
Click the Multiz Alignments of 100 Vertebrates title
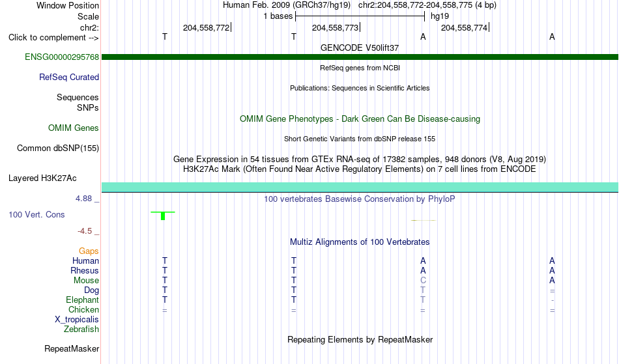pyautogui.click(x=360, y=242)
